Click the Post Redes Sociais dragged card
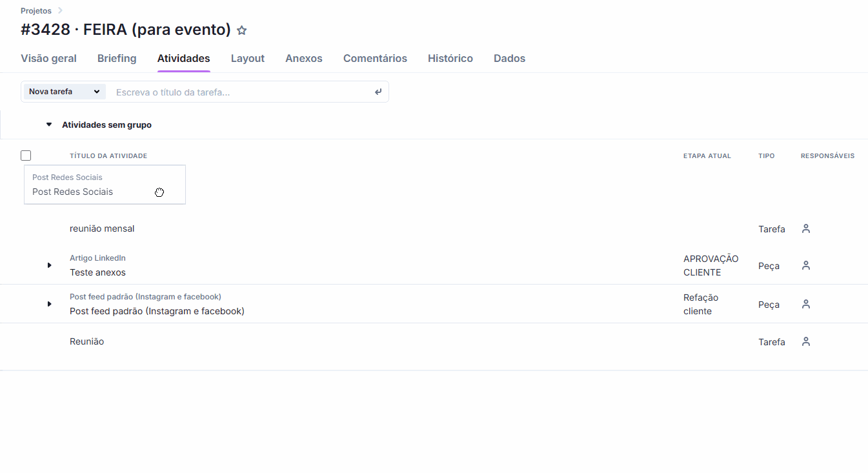The image size is (868, 473). click(x=105, y=185)
